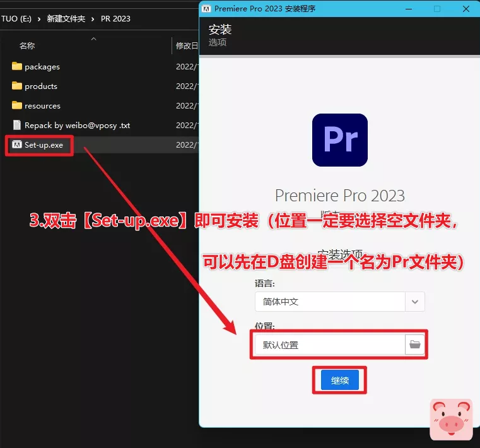The height and width of the screenshot is (448, 480).
Task: Close the Premiere Pro 2023 installer window
Action: coord(466,9)
